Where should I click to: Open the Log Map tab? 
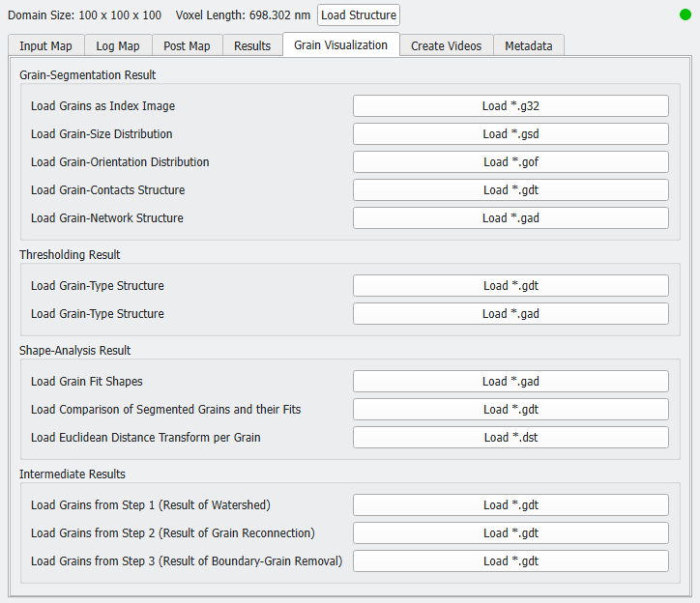pyautogui.click(x=118, y=46)
